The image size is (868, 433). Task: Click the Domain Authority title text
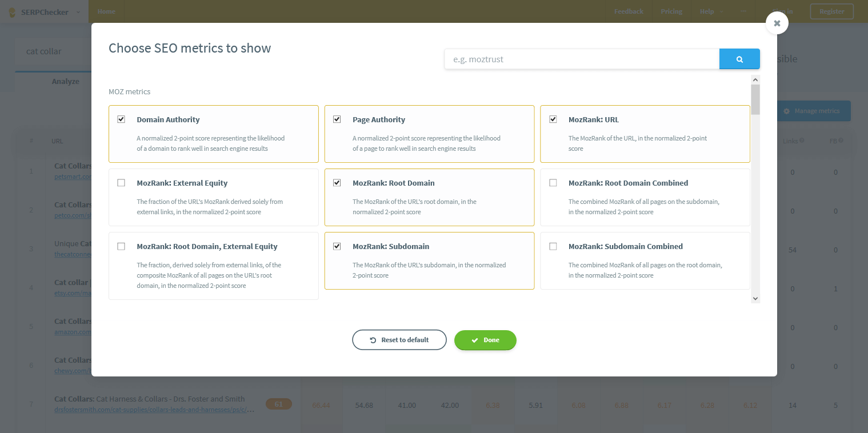168,119
